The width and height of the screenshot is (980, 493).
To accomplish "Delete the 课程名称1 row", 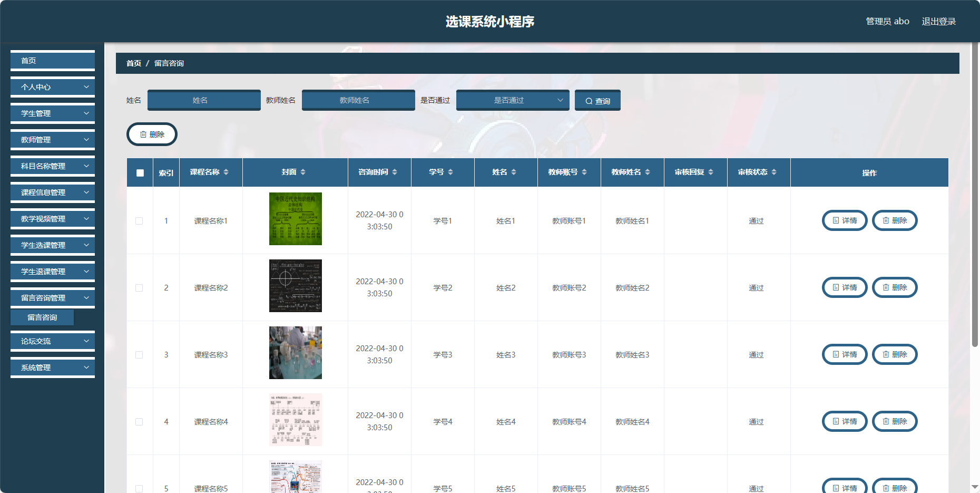I will click(x=895, y=220).
